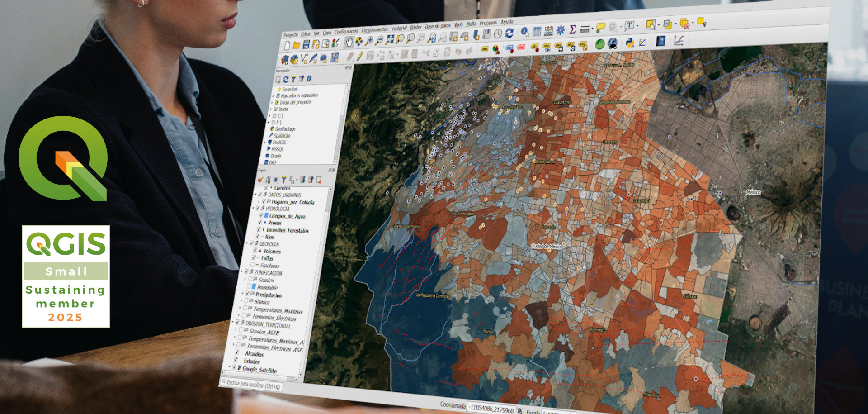This screenshot has height=414, width=868.
Task: Expand the Sismica layer entry
Action: click(x=241, y=302)
